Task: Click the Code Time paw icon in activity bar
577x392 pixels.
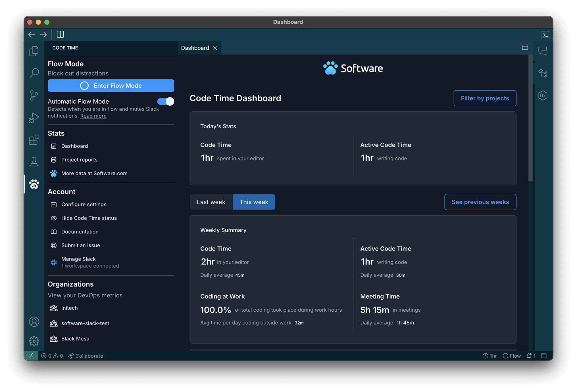Action: [x=34, y=184]
